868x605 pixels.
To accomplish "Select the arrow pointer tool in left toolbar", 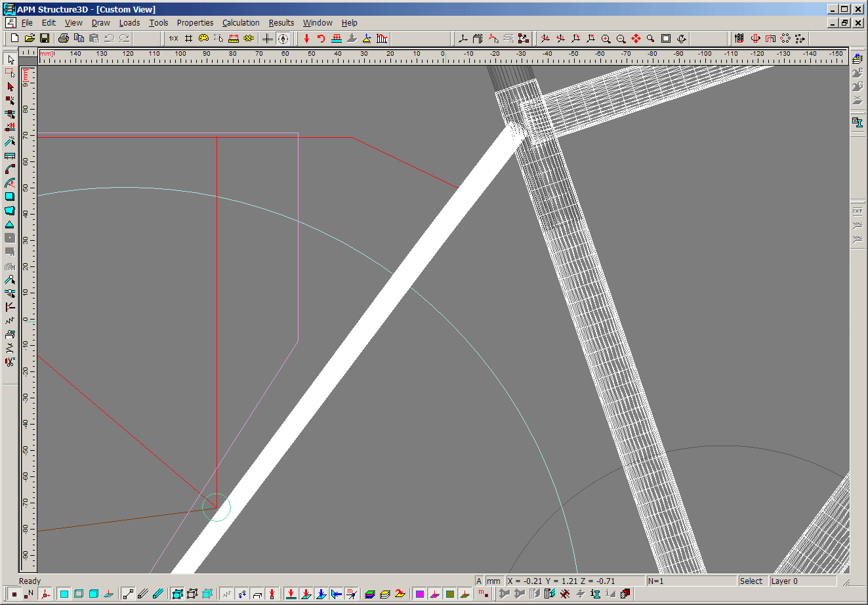I will coord(10,59).
